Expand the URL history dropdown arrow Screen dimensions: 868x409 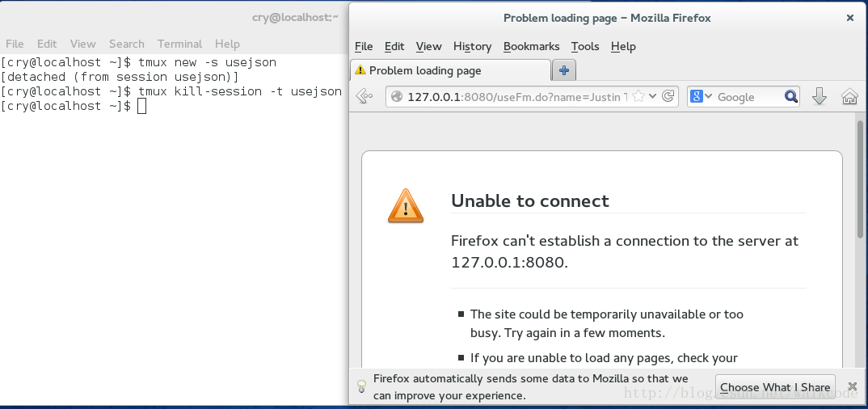pyautogui.click(x=653, y=96)
